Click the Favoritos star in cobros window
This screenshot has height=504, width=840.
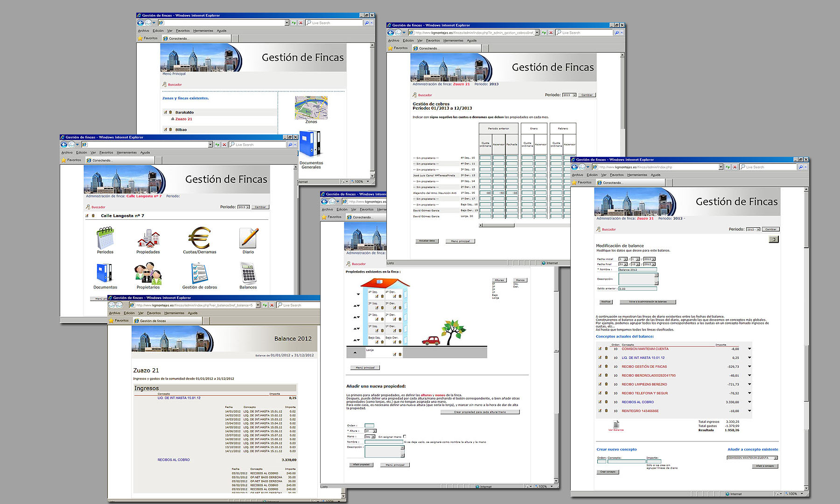click(x=391, y=48)
